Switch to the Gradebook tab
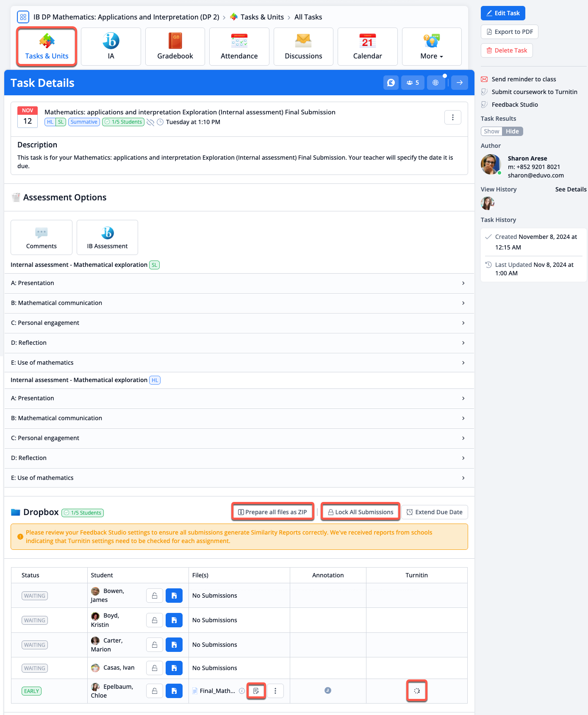 coord(175,47)
